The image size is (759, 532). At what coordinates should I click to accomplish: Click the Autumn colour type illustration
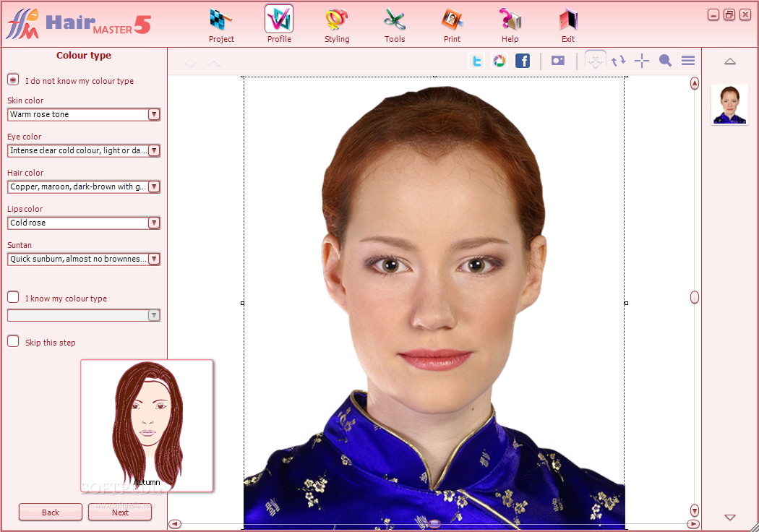[x=147, y=426]
